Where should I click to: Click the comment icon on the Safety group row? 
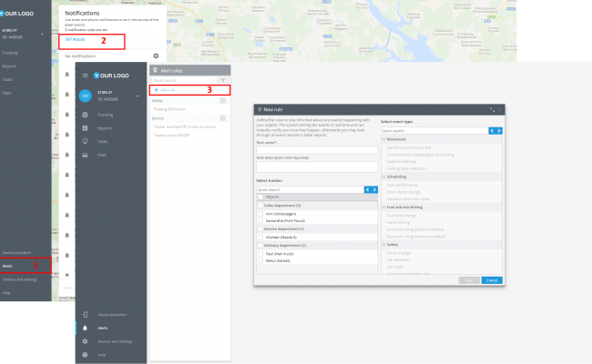pos(223,101)
